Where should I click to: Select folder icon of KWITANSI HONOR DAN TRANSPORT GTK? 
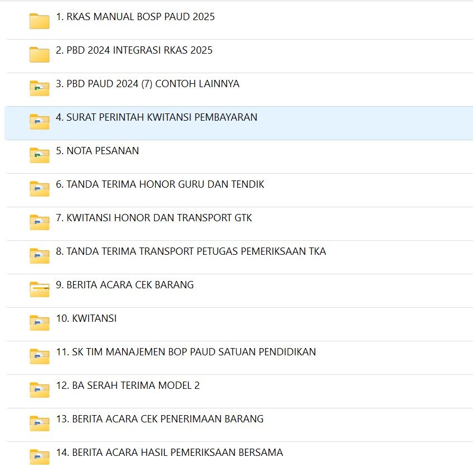[40, 222]
